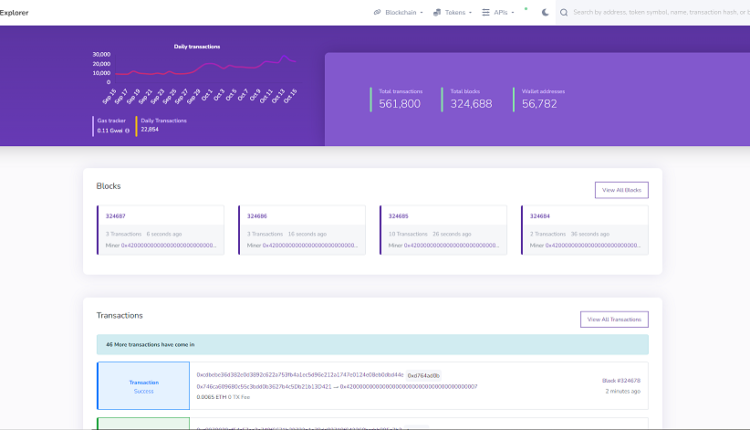Viewport: 750px width, 430px height.
Task: Click the gas tracker info icon
Action: click(x=128, y=130)
